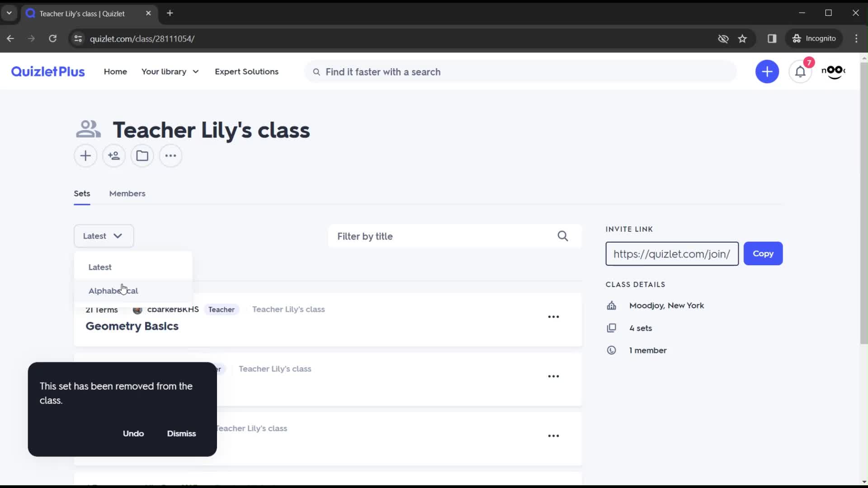Click the add set plus icon
The image size is (868, 488).
tap(85, 155)
